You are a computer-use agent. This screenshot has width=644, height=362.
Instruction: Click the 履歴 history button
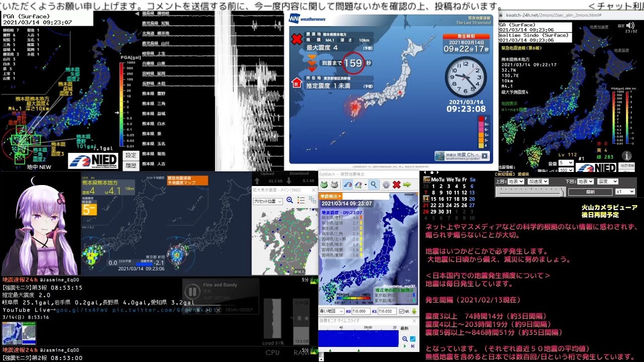[x=131, y=165]
